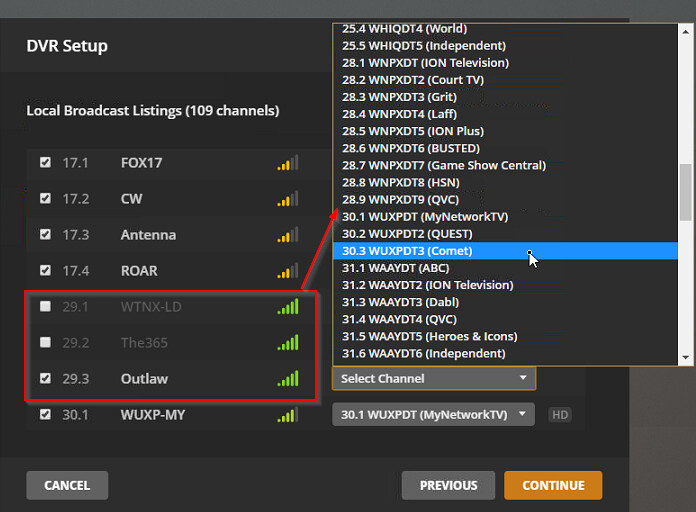
Task: Click the CW signal strength icon
Action: 288,198
